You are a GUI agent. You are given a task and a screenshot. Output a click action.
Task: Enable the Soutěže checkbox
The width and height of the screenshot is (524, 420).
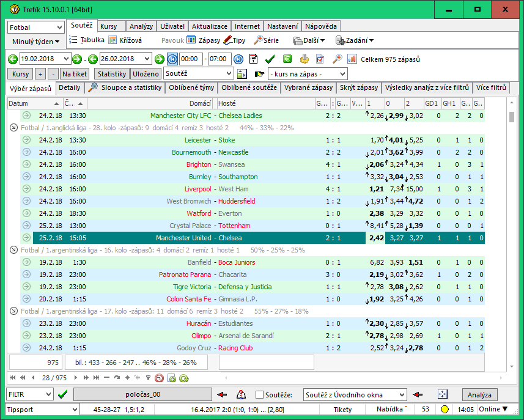(x=259, y=394)
